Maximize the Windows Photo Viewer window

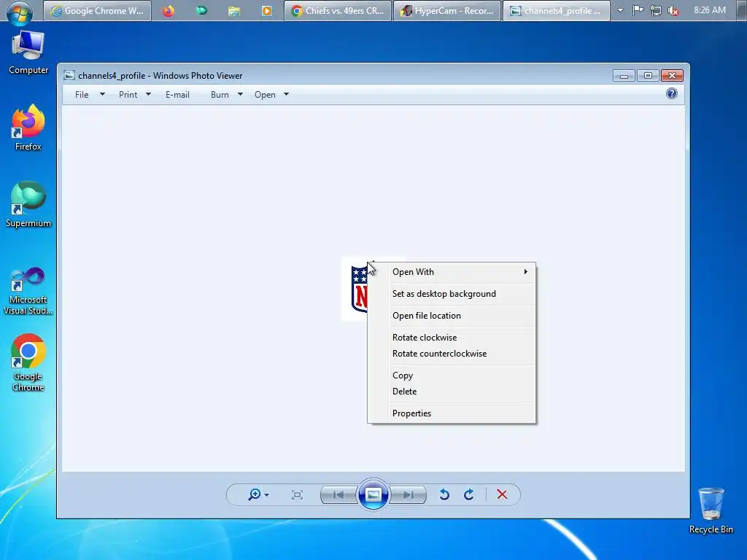(648, 75)
